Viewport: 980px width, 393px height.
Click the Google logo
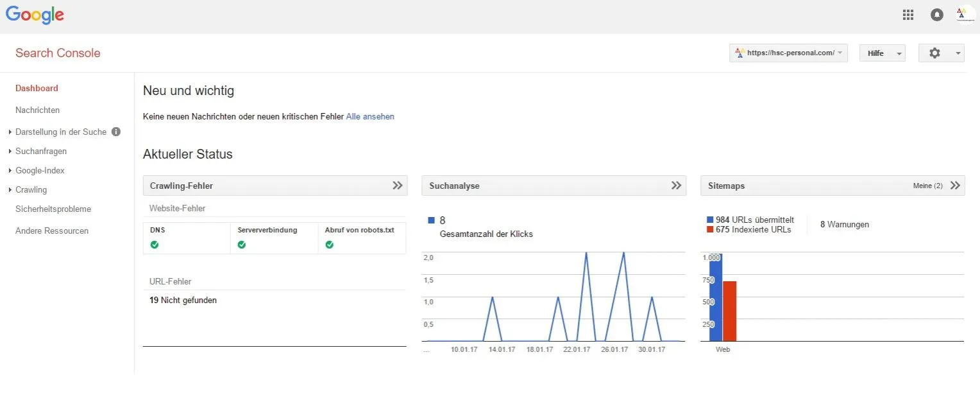[35, 15]
